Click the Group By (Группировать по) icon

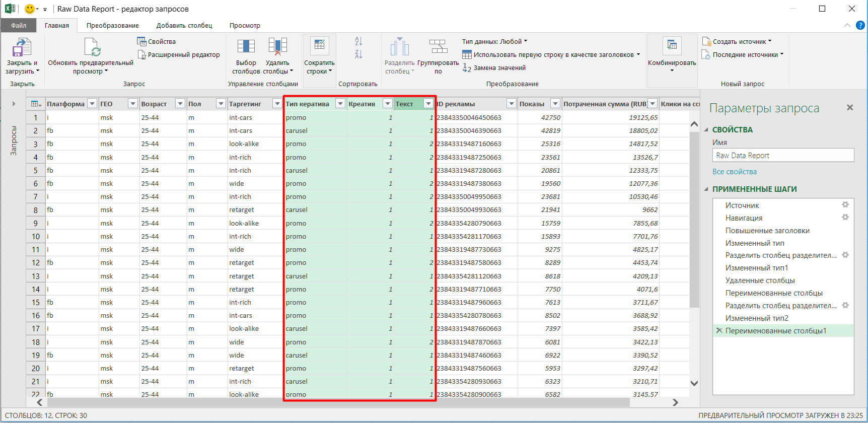[x=438, y=47]
